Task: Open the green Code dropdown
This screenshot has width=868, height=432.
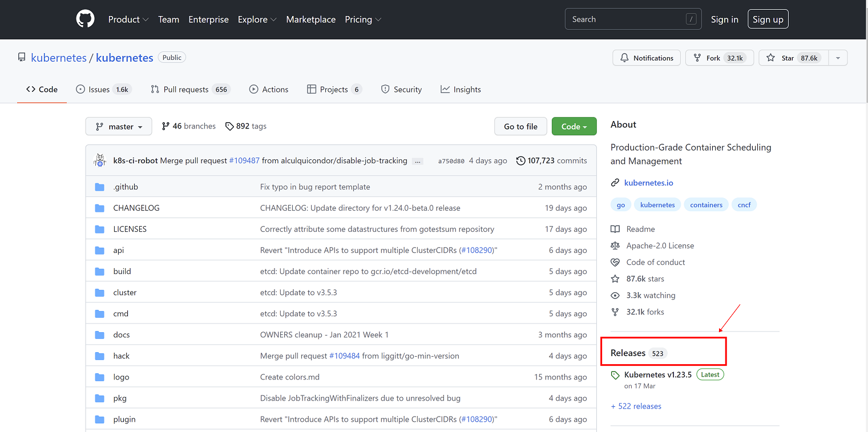Action: [x=574, y=127]
